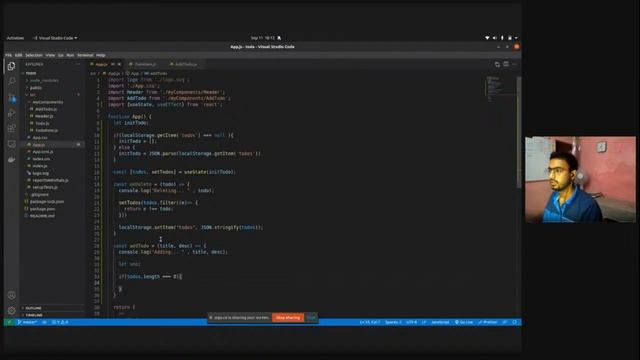Click the master git branch status item

[27, 322]
